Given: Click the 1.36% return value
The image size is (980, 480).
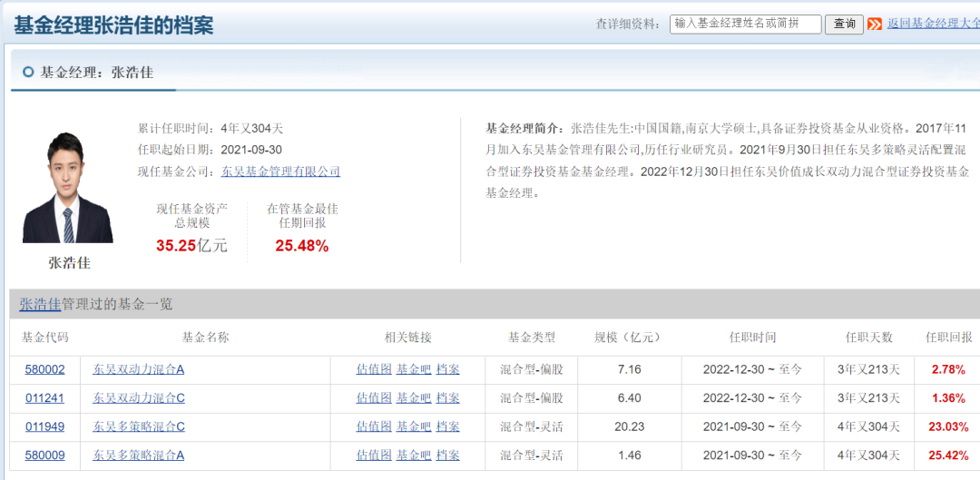Looking at the screenshot, I should pos(949,398).
